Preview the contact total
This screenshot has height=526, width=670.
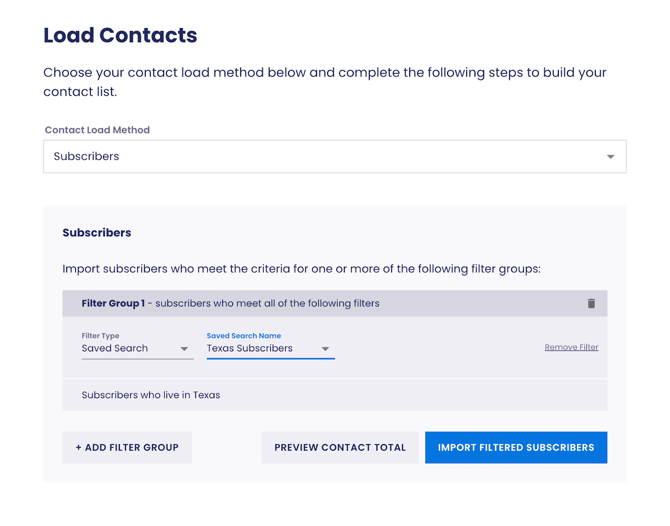[x=340, y=448]
